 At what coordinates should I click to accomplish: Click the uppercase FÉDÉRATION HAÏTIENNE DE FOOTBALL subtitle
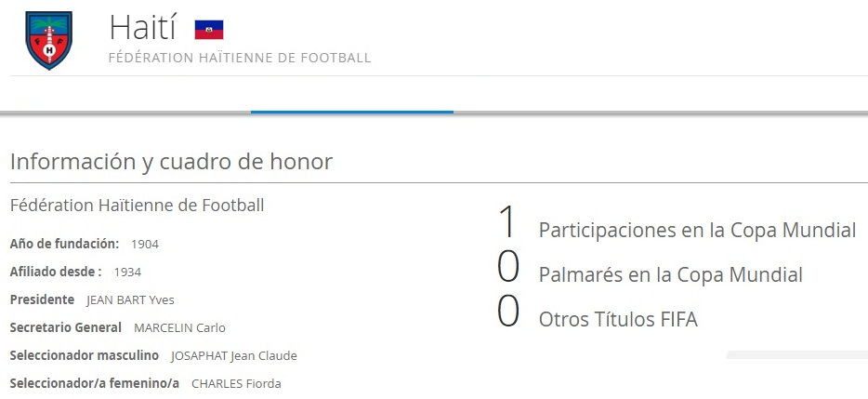(240, 58)
